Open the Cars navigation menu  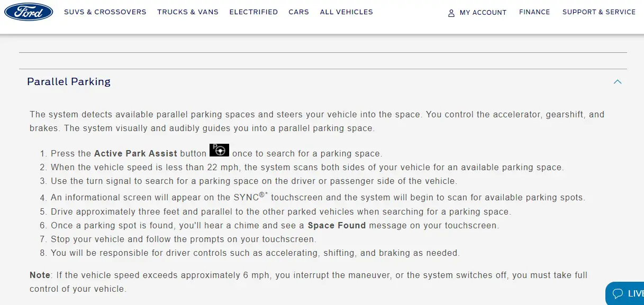point(299,12)
